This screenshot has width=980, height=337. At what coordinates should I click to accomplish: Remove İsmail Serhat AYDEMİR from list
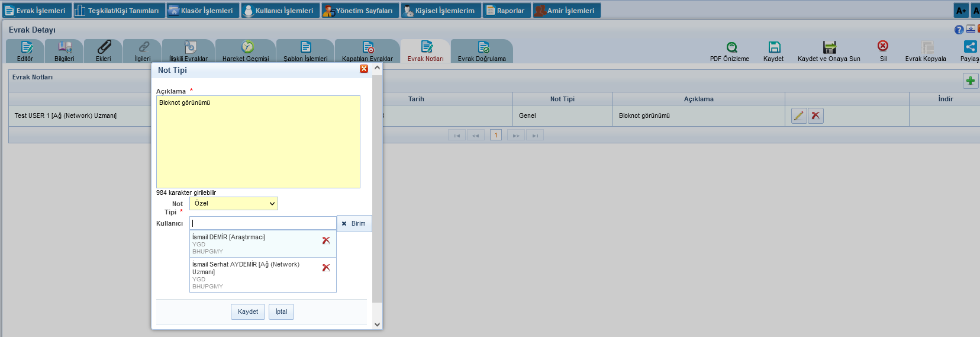[326, 268]
